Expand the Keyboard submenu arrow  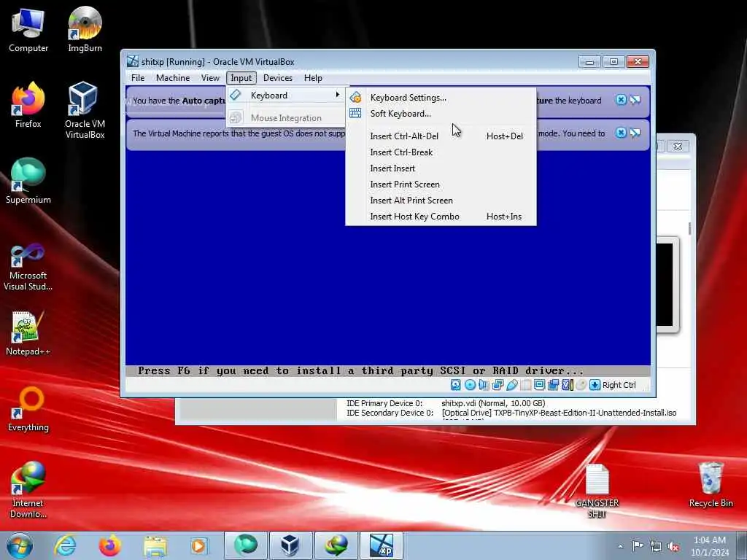coord(337,95)
